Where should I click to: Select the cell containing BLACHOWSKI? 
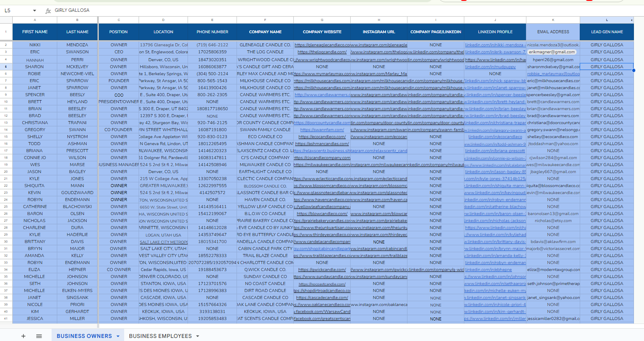pyautogui.click(x=77, y=207)
